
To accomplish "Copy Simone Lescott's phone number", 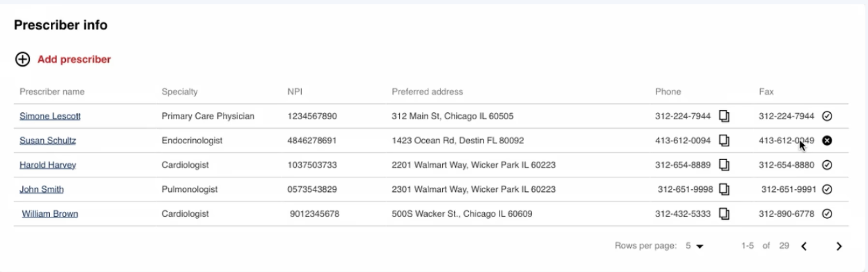I will pos(724,116).
